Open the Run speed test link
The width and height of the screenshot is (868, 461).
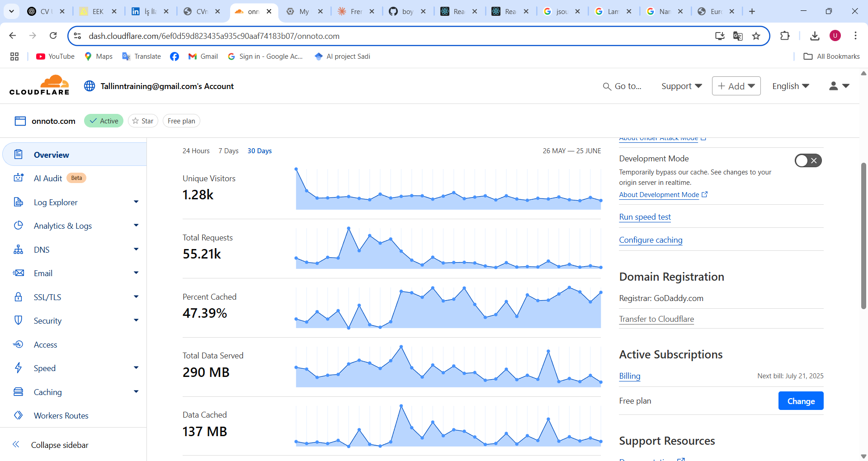point(645,217)
